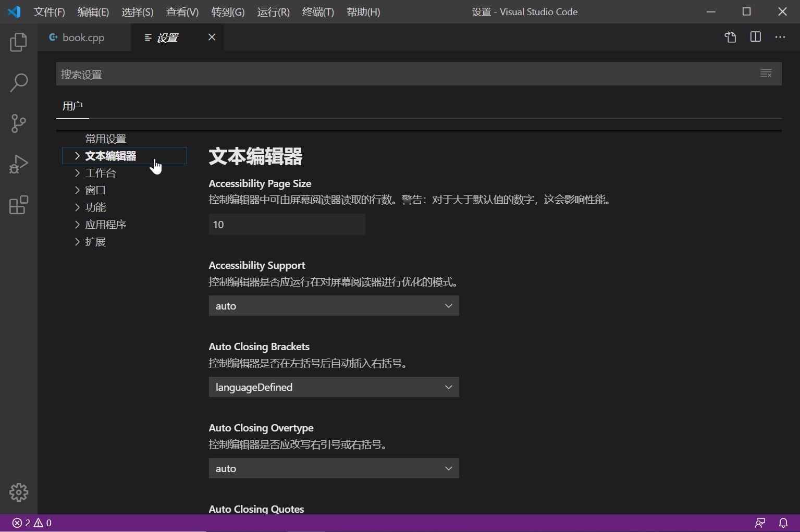Open the 查看(V) menu
Image resolution: width=800 pixels, height=532 pixels.
[182, 12]
